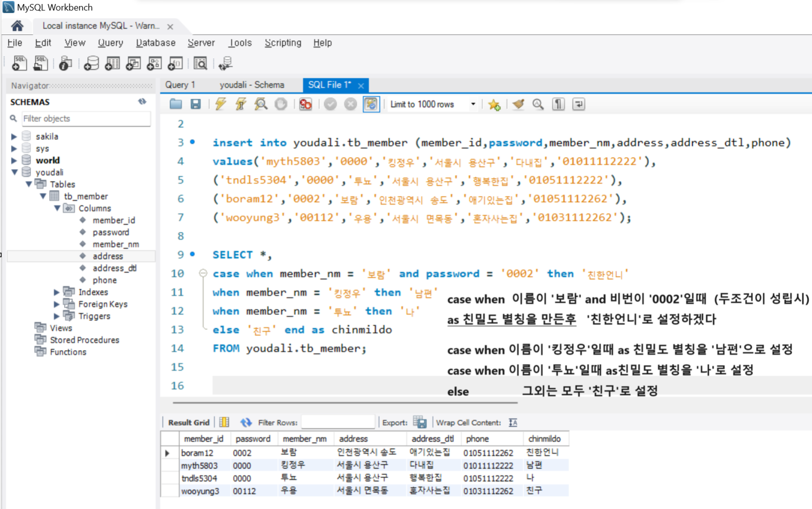Open find panel in the SQL editor

(538, 104)
